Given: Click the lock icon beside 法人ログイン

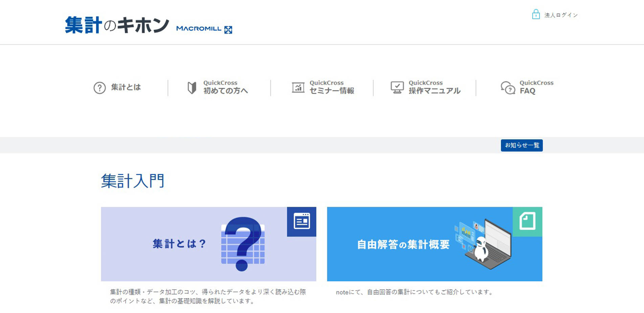Looking at the screenshot, I should click(536, 15).
